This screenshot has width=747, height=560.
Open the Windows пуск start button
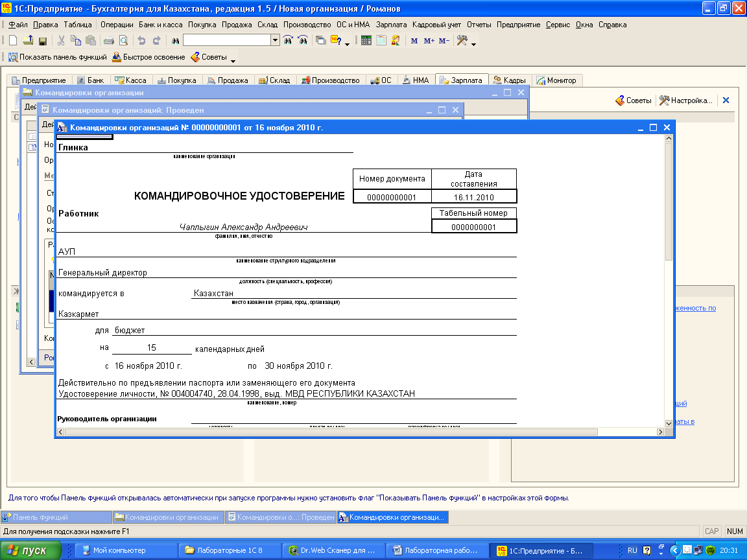click(31, 550)
